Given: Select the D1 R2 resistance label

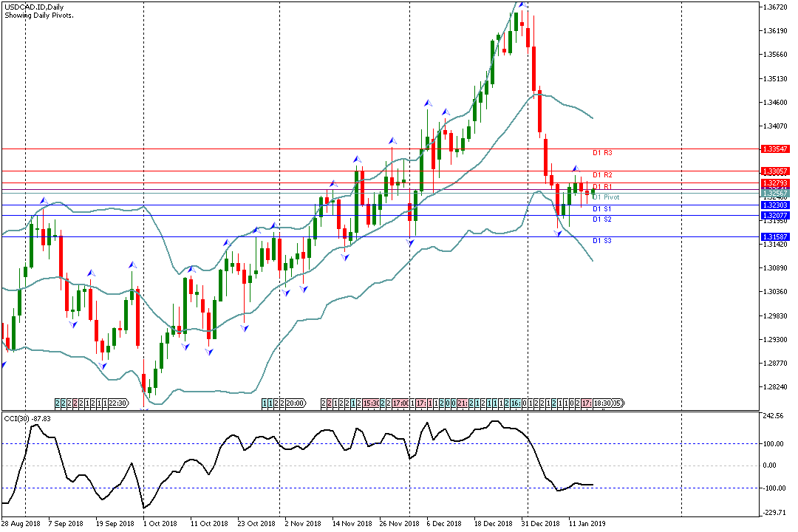Looking at the screenshot, I should [x=603, y=175].
